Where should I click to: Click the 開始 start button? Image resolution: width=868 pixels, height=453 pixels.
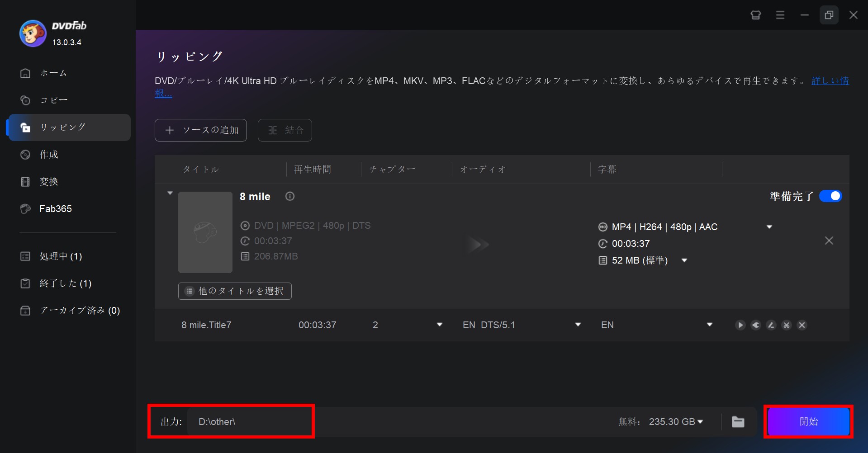[x=808, y=422]
